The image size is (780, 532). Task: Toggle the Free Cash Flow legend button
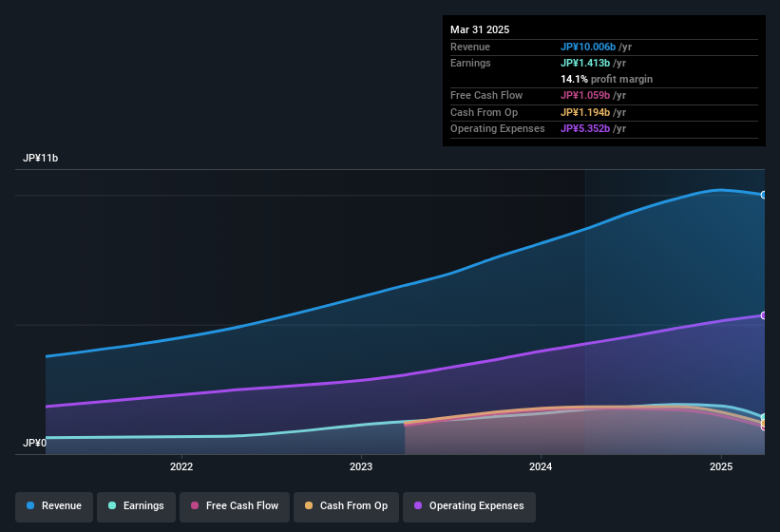(235, 506)
